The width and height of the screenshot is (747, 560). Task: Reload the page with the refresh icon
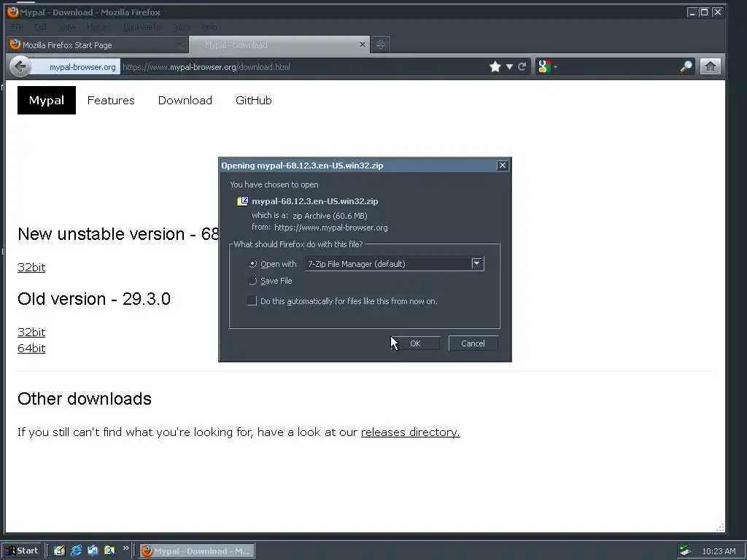coord(522,66)
